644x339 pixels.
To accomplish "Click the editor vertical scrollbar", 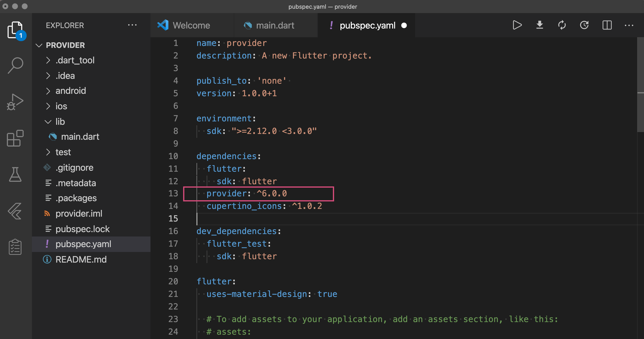I will (641, 85).
